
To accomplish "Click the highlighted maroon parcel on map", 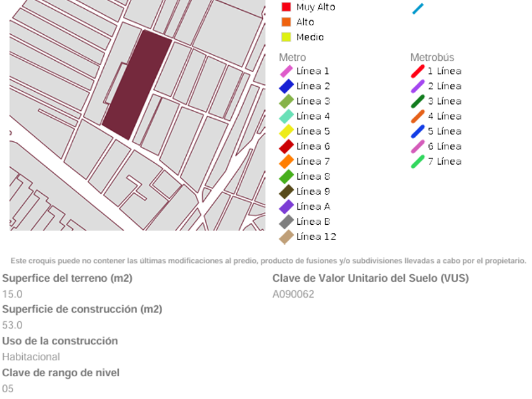I will 137,85.
